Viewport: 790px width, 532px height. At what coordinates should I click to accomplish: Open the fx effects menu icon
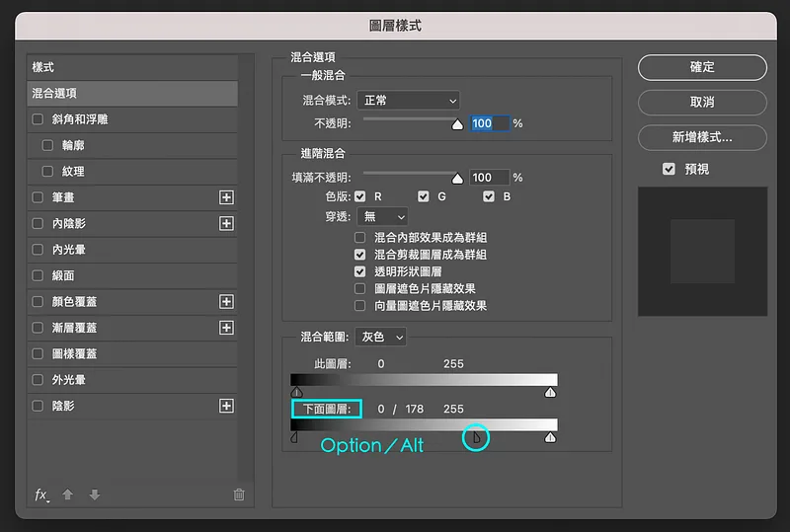[41, 495]
